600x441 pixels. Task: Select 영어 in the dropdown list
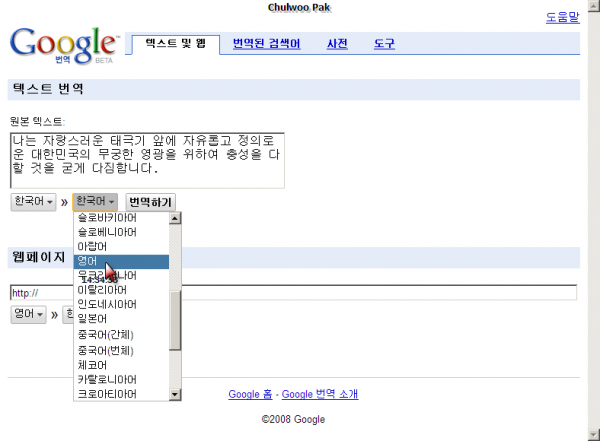[121, 261]
